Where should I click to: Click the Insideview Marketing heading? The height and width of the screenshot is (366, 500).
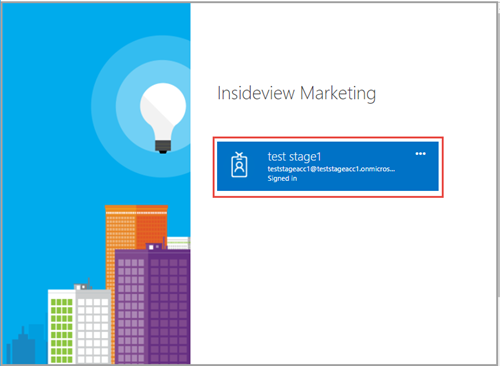pos(296,93)
